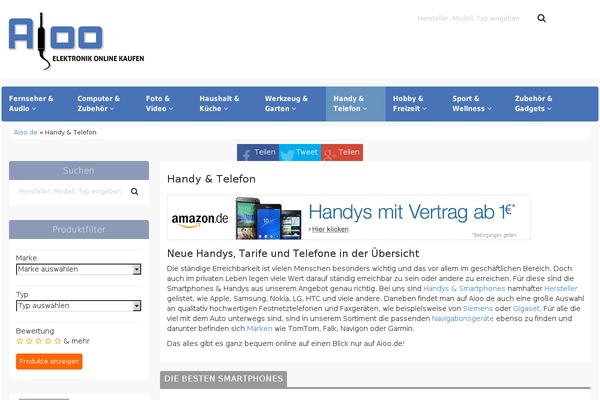This screenshot has width=600, height=400.
Task: Open the Marke auswählen dropdown
Action: [78, 269]
